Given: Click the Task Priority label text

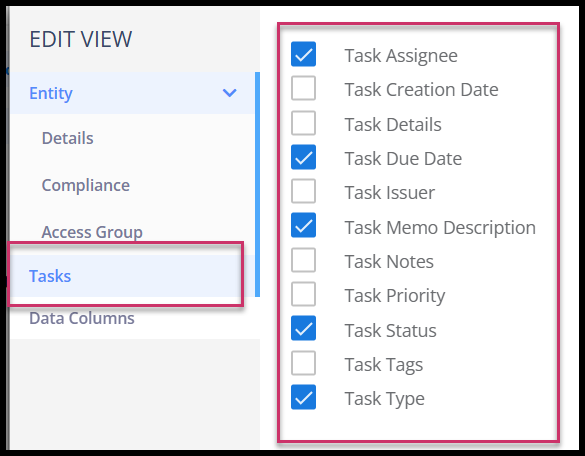Looking at the screenshot, I should [395, 296].
